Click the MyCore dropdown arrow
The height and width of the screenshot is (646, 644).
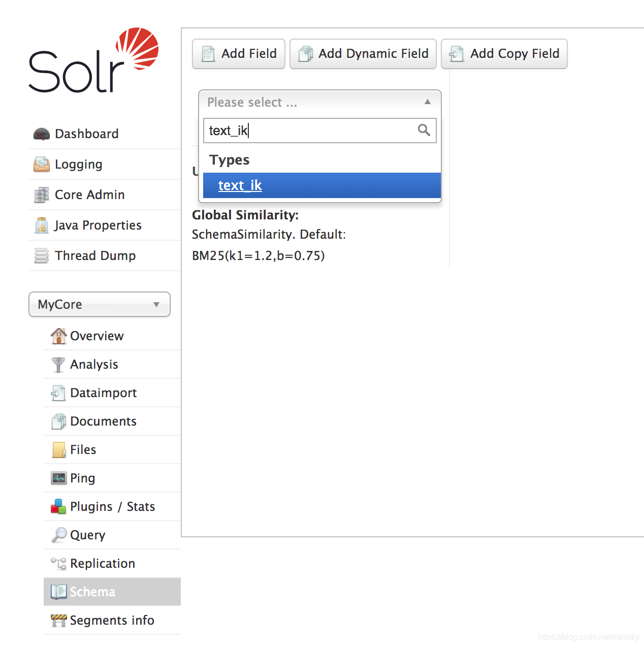[x=156, y=305]
